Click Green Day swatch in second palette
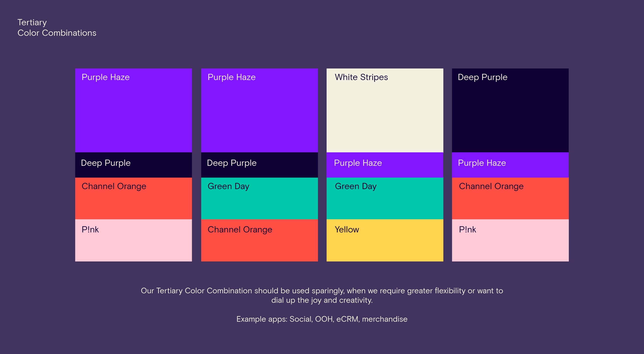Screen dimensions: 644x354 [x=259, y=198]
